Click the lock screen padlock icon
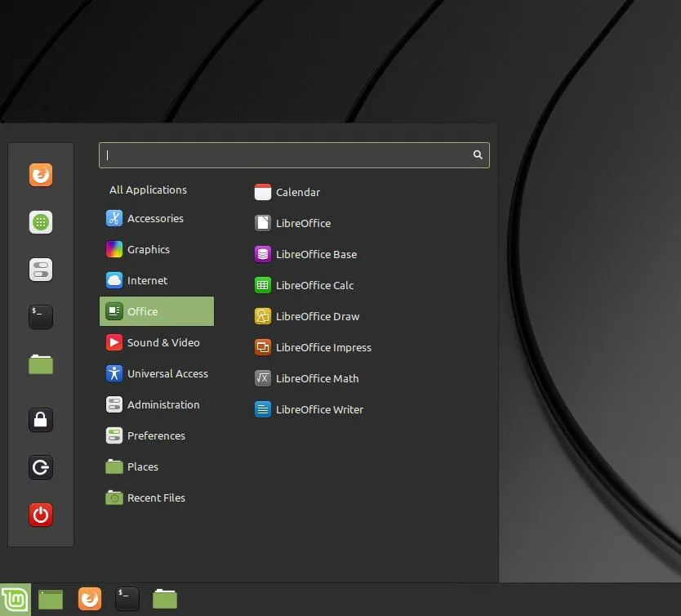This screenshot has width=681, height=616. (x=41, y=420)
